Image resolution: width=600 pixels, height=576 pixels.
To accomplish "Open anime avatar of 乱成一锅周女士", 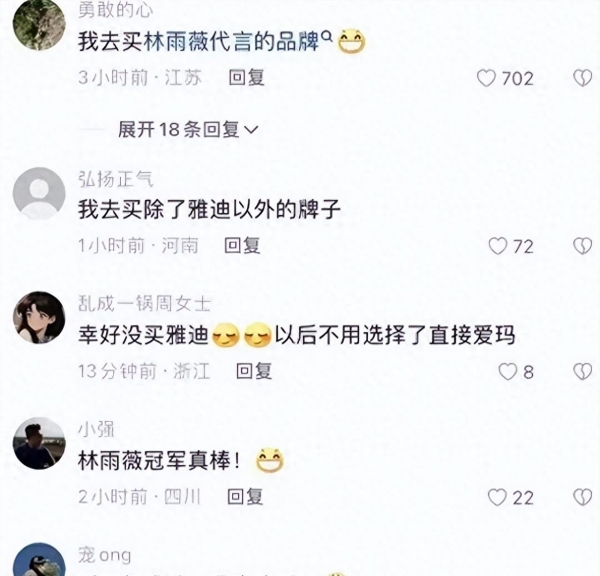I will pyautogui.click(x=39, y=318).
